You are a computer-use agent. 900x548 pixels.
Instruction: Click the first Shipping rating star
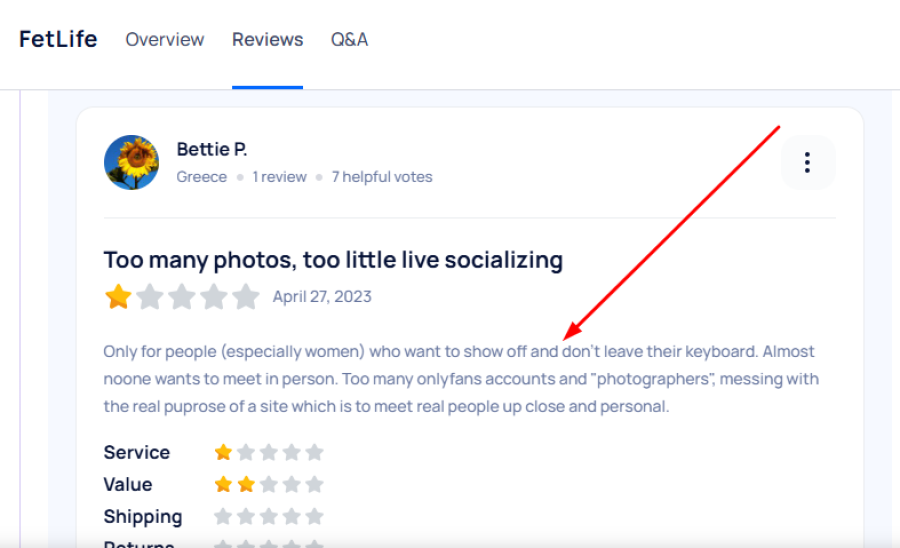(x=223, y=517)
